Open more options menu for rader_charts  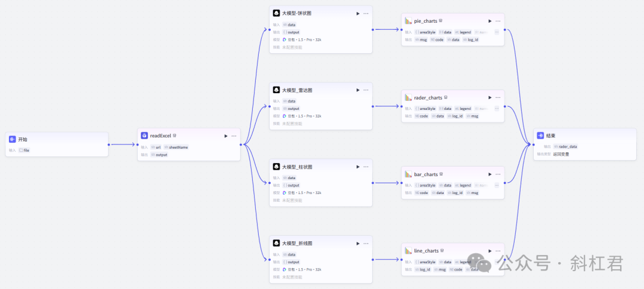coord(498,97)
